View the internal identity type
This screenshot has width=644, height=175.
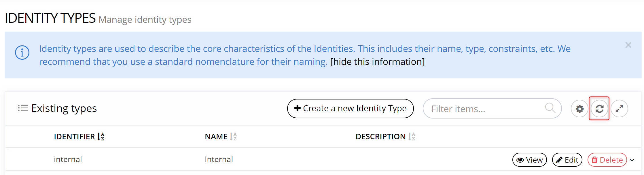pos(529,160)
